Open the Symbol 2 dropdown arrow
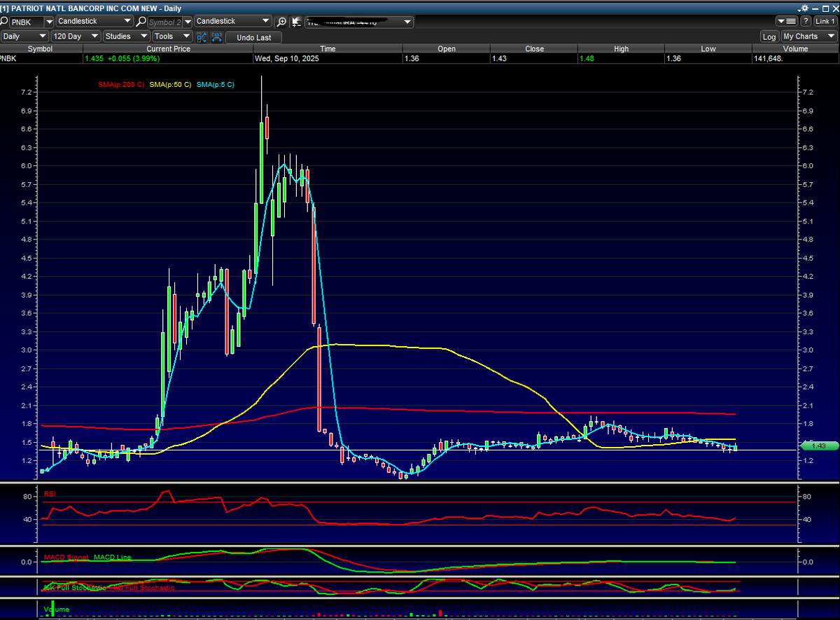Image resolution: width=840 pixels, height=620 pixels. click(187, 22)
